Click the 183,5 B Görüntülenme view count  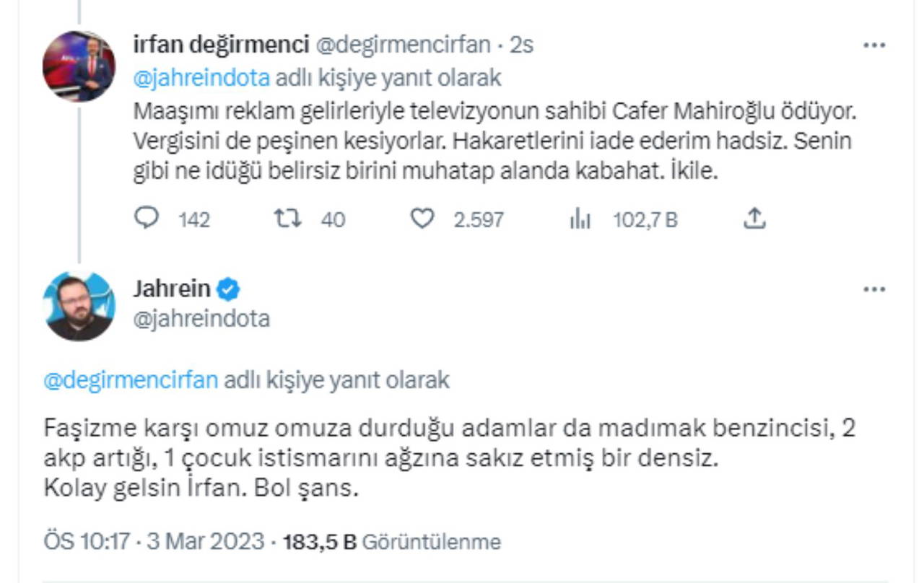click(392, 541)
